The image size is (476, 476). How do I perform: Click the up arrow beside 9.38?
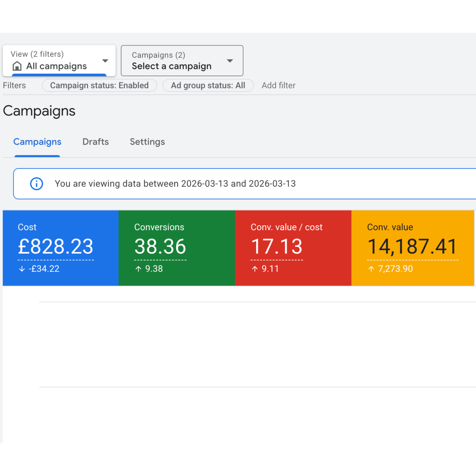coord(139,268)
